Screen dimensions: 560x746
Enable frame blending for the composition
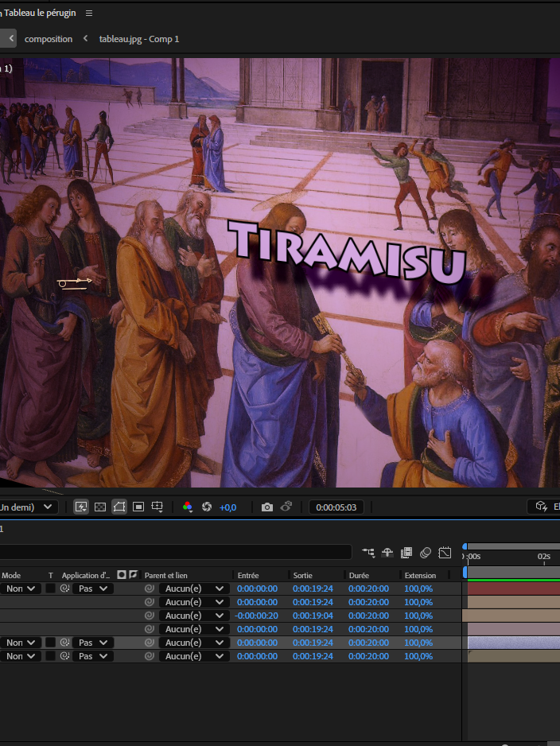[406, 552]
